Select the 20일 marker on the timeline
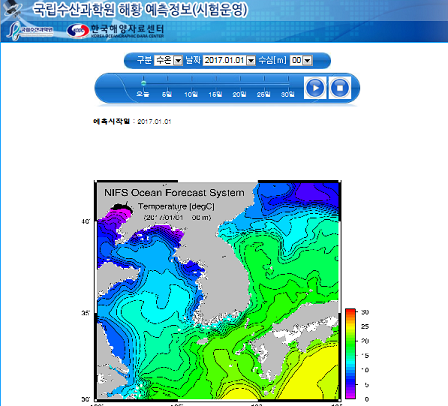 pyautogui.click(x=239, y=94)
